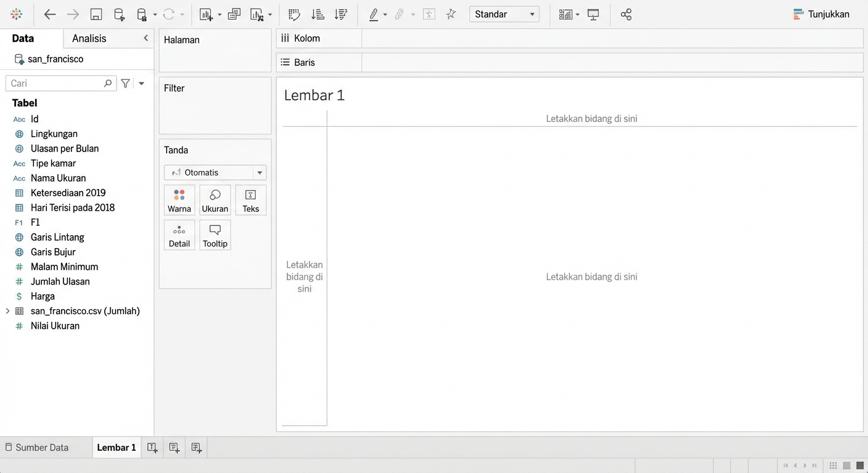Click the Share icon in toolbar

[626, 15]
